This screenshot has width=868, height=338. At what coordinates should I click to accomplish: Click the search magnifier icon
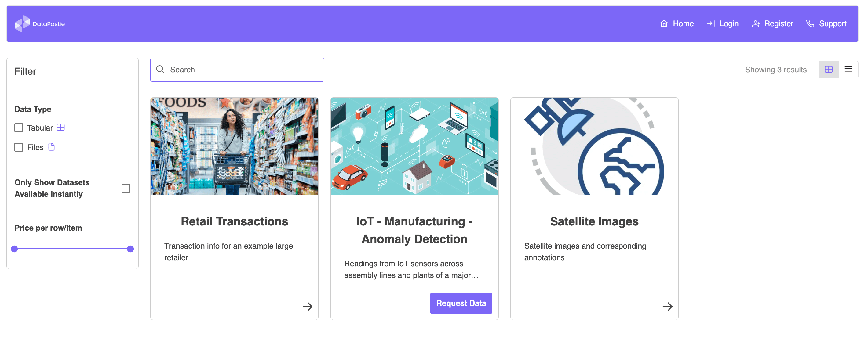tap(160, 69)
